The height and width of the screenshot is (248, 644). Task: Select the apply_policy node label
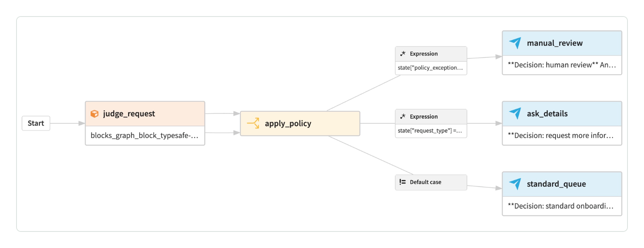(x=288, y=123)
